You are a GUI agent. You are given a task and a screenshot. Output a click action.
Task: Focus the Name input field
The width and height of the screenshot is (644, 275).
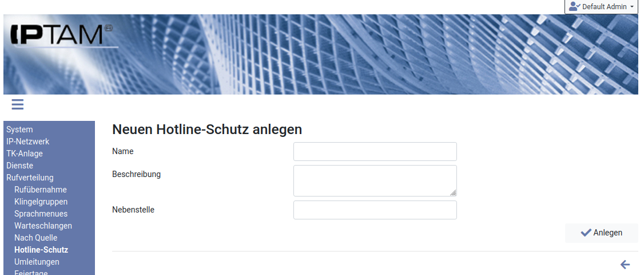375,152
